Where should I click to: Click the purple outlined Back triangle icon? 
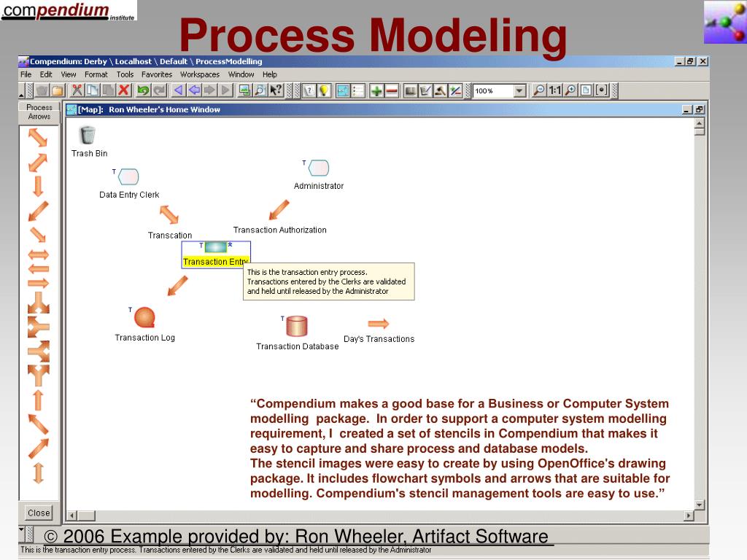point(179,90)
